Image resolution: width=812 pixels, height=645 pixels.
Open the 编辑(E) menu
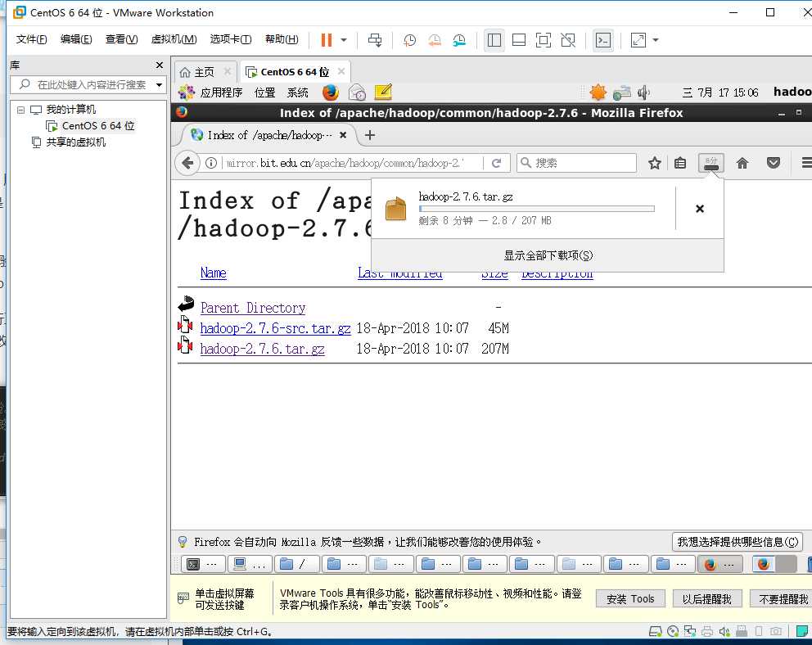(x=76, y=39)
